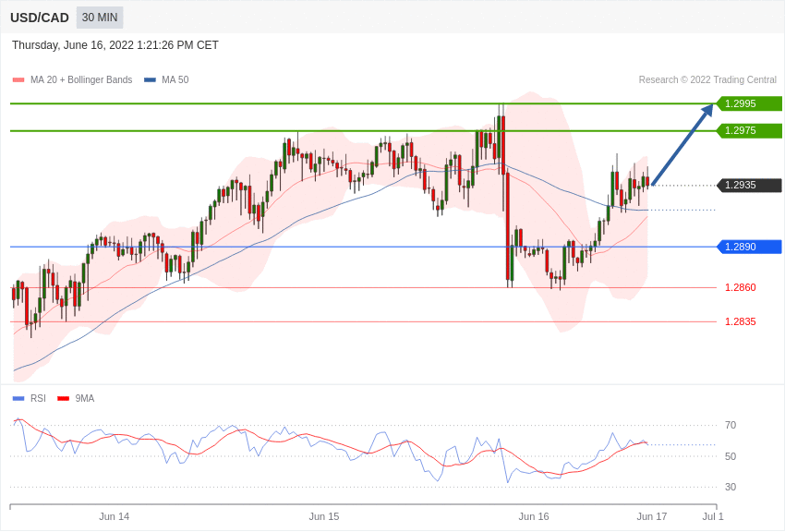Click the MA 20 + Bollinger Bands legend label

click(x=81, y=80)
